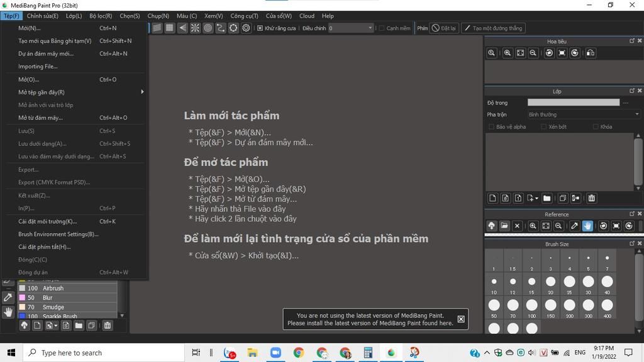Click the Đặt lại button

coord(444,28)
